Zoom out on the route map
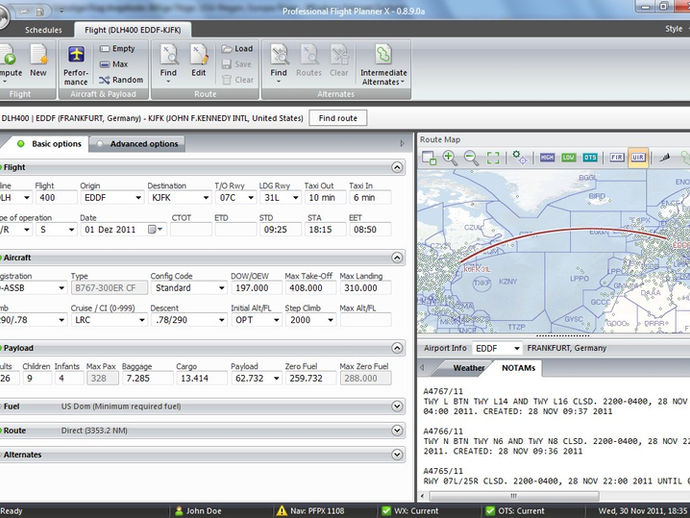690x518 pixels. (471, 158)
